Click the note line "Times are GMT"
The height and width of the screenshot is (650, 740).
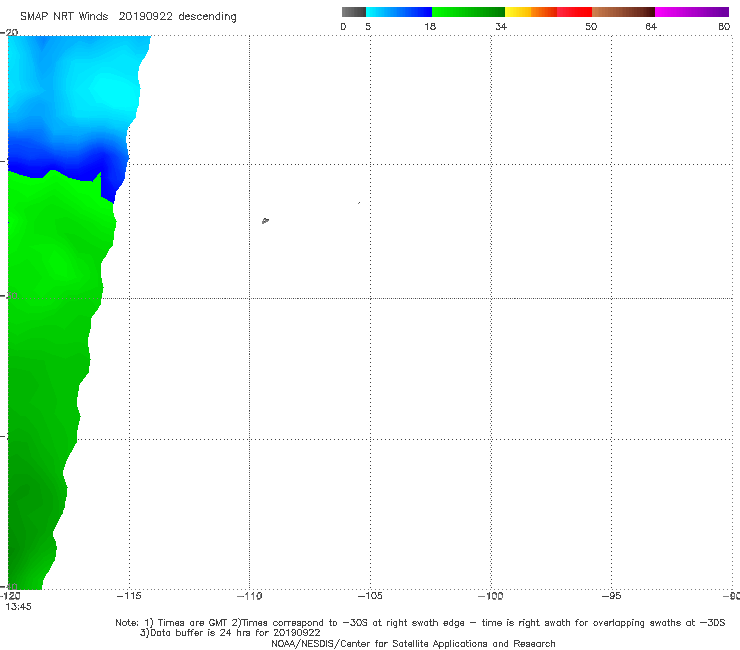[192, 623]
